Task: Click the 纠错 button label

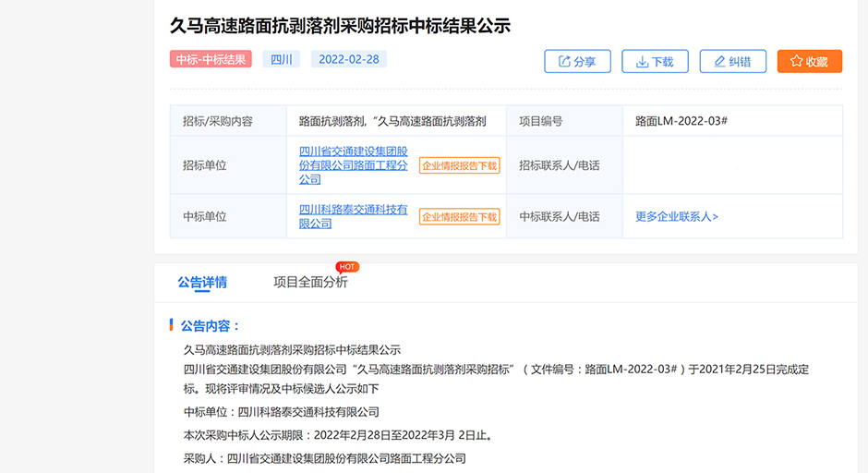Action: tap(740, 62)
